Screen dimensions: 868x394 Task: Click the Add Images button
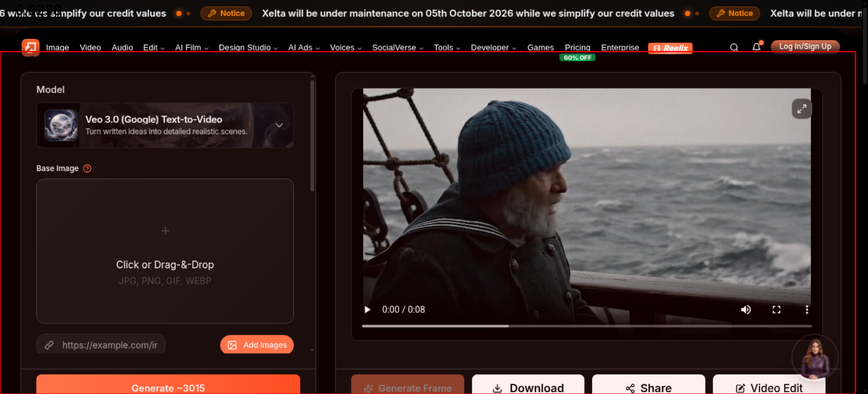click(257, 345)
